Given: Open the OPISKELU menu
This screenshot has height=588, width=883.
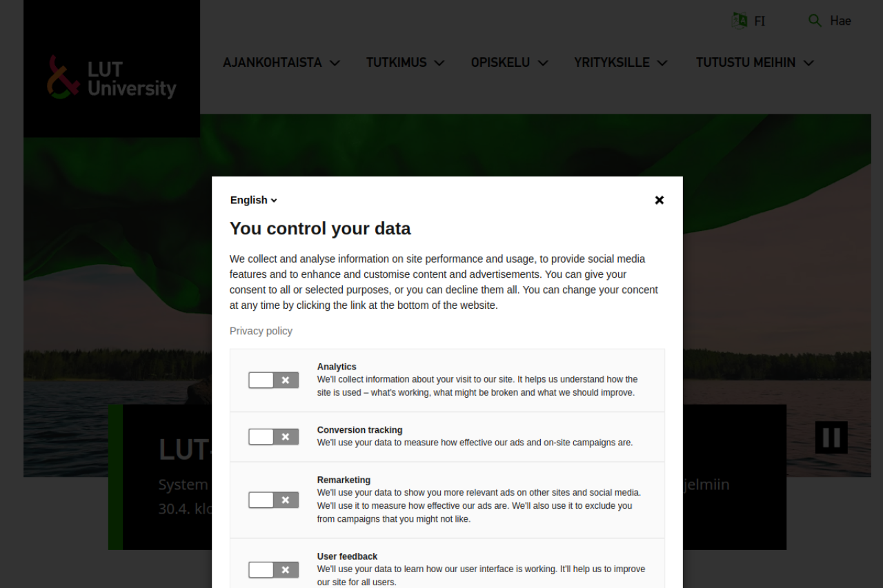Looking at the screenshot, I should (501, 63).
